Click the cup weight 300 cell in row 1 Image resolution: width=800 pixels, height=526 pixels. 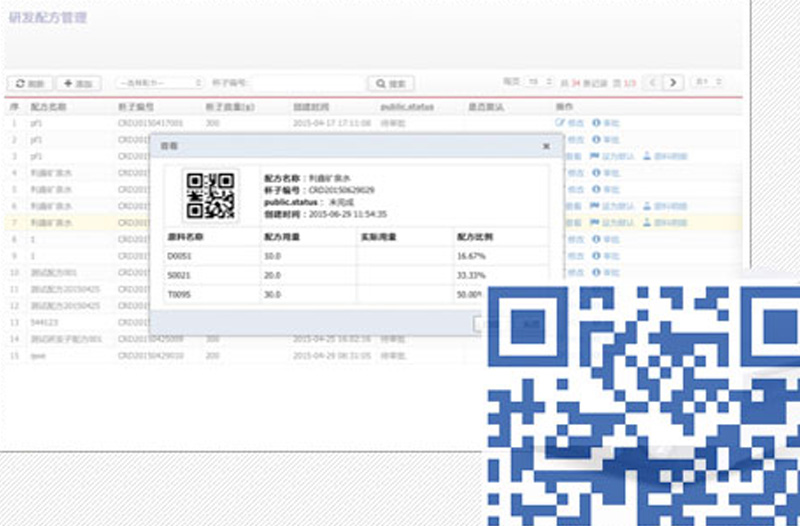pos(212,123)
